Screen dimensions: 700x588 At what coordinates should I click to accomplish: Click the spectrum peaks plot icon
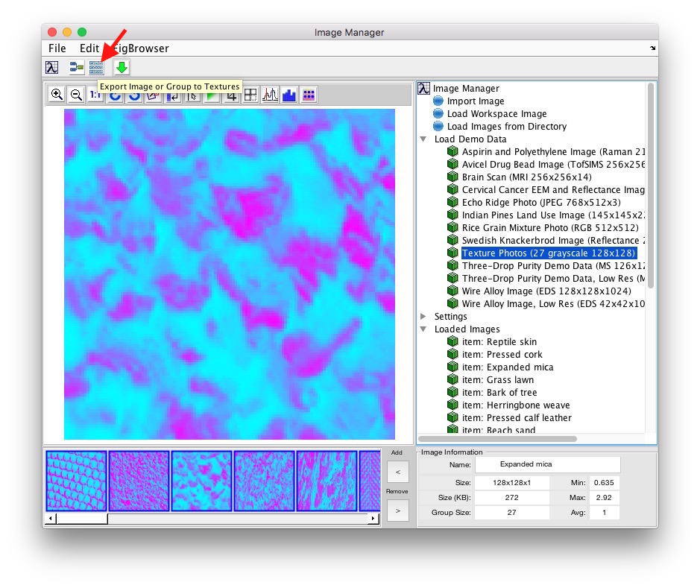270,95
